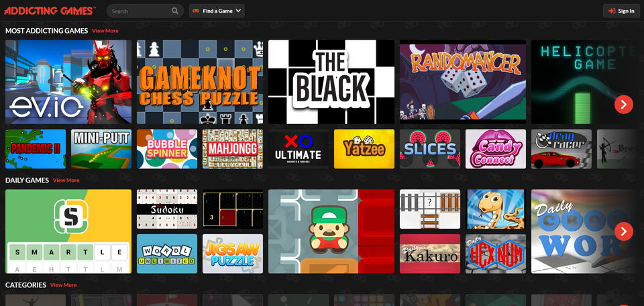The height and width of the screenshot is (306, 644).
Task: Open the Mahjongg game tile
Action: click(233, 149)
